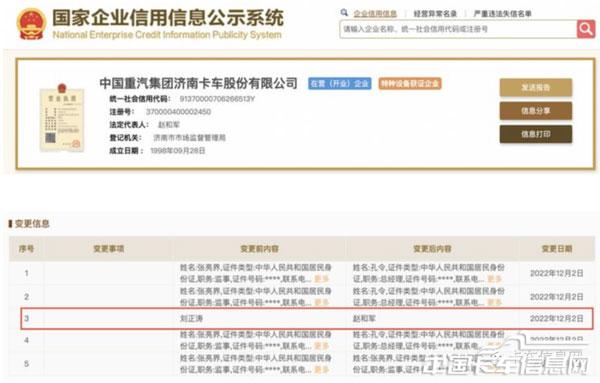Select the 经营异常名录 search tab

tap(435, 14)
